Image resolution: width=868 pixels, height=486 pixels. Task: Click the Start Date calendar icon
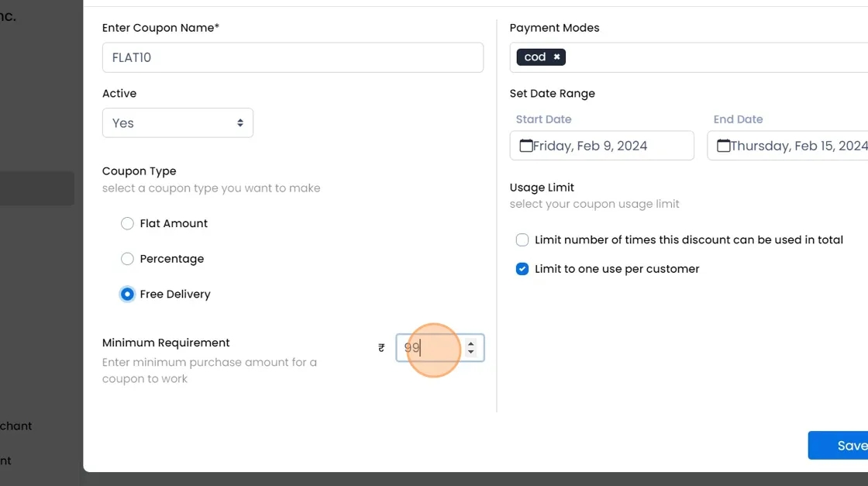pos(526,146)
